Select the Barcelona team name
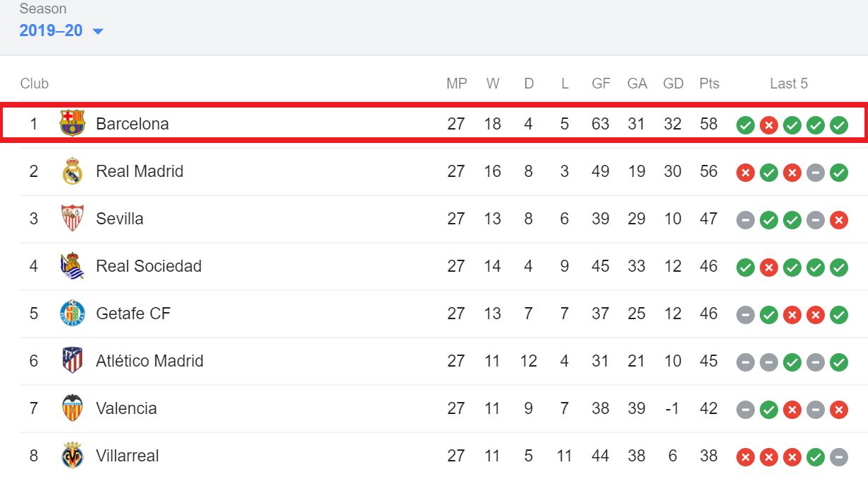This screenshot has height=477, width=868. (132, 124)
